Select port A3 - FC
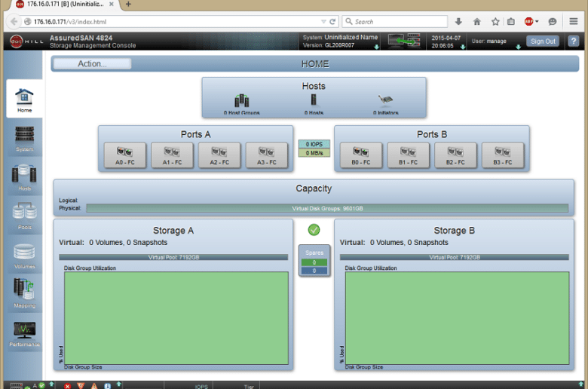The width and height of the screenshot is (588, 389). pyautogui.click(x=267, y=155)
